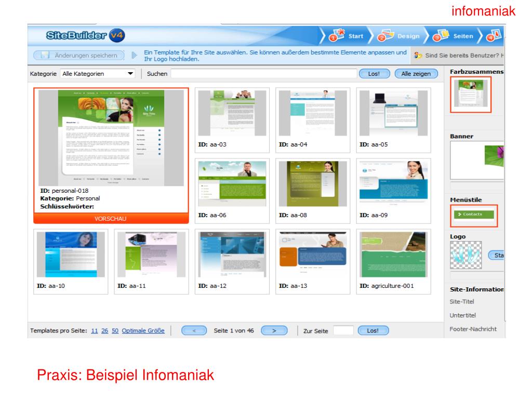532x399 pixels.
Task: Select the Contacts menu style
Action: [474, 215]
